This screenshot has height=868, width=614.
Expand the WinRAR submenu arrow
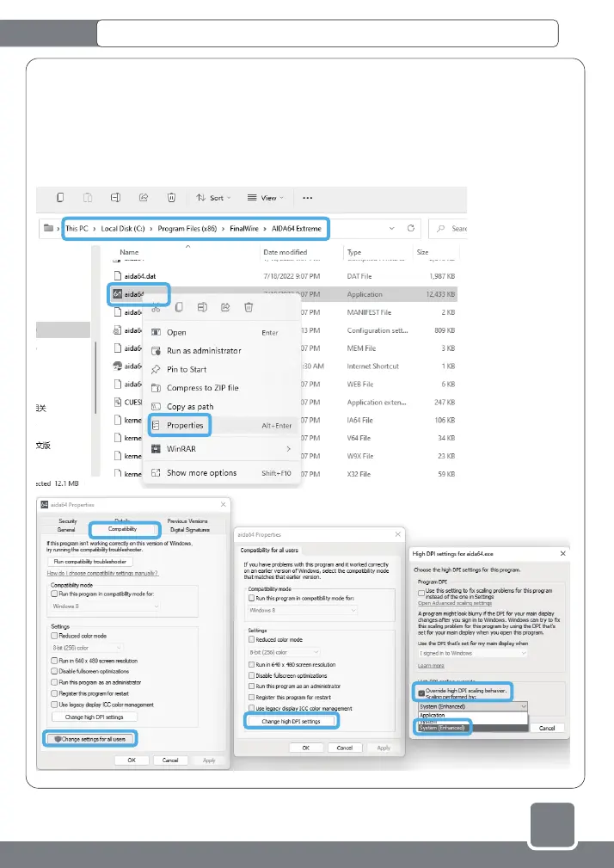click(289, 449)
